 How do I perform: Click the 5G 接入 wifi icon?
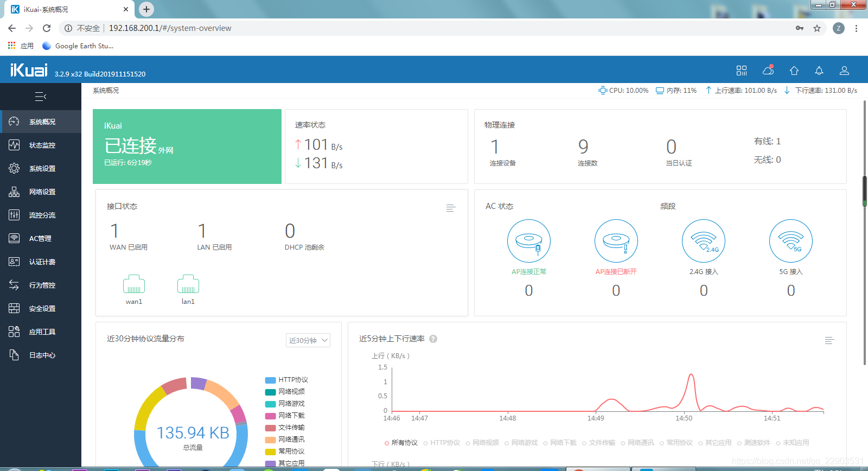[x=791, y=241]
